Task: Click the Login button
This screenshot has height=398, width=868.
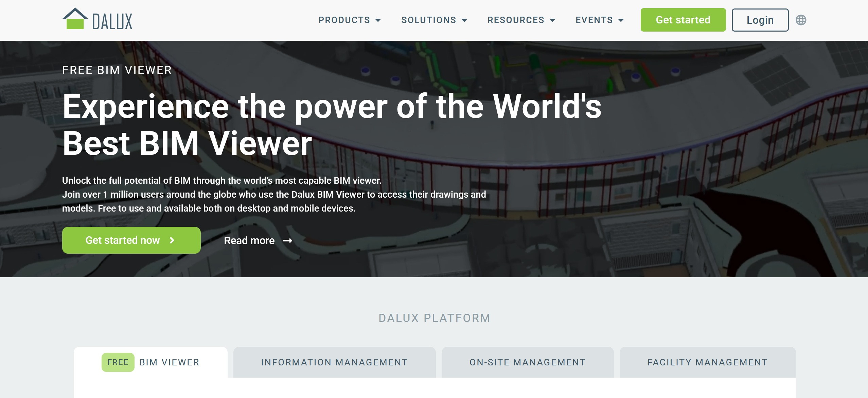Action: pyautogui.click(x=760, y=20)
